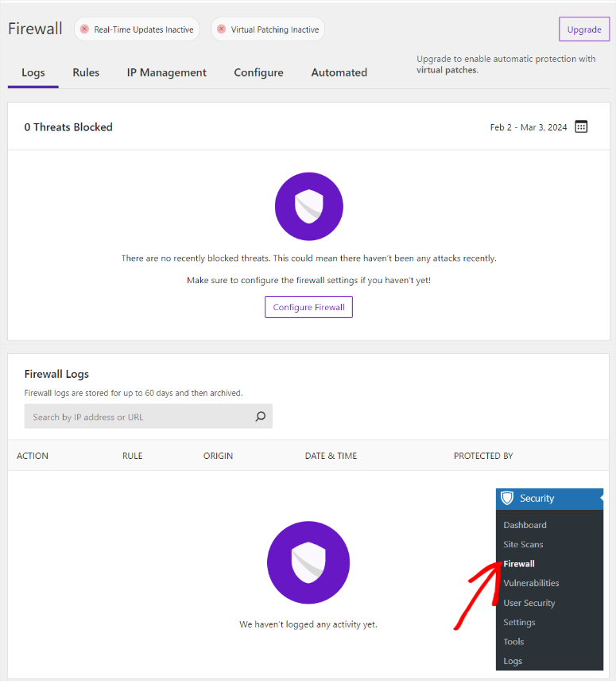Open the calendar icon next to date range
This screenshot has width=616, height=688.
click(x=581, y=126)
